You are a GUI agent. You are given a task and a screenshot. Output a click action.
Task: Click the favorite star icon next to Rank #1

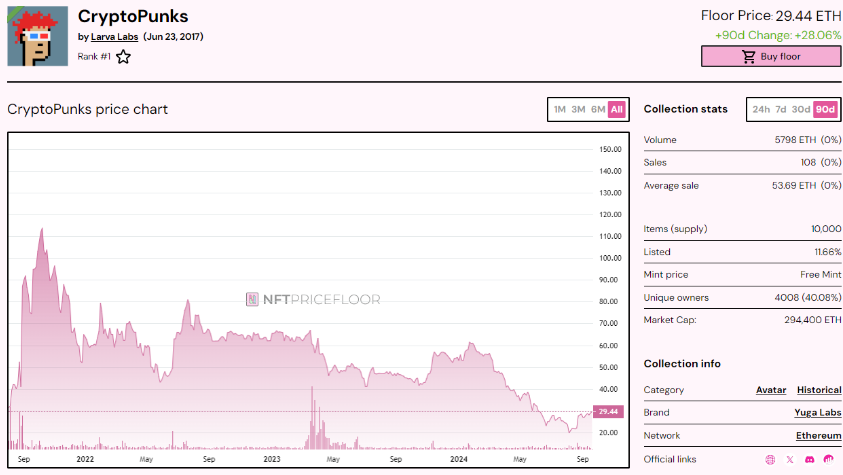(123, 57)
